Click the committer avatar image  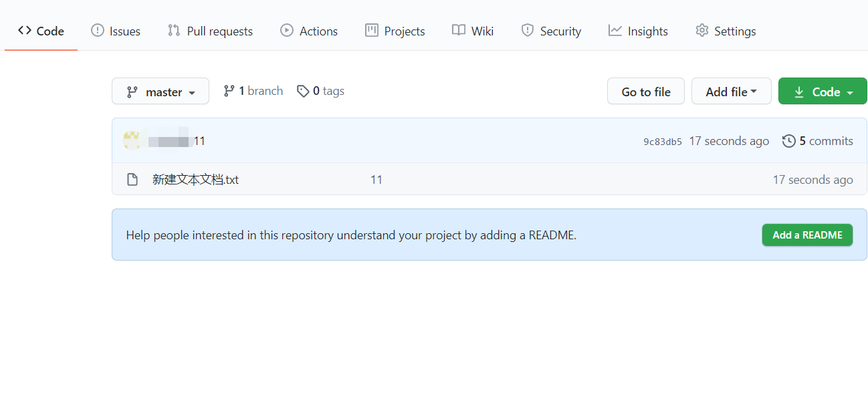132,140
